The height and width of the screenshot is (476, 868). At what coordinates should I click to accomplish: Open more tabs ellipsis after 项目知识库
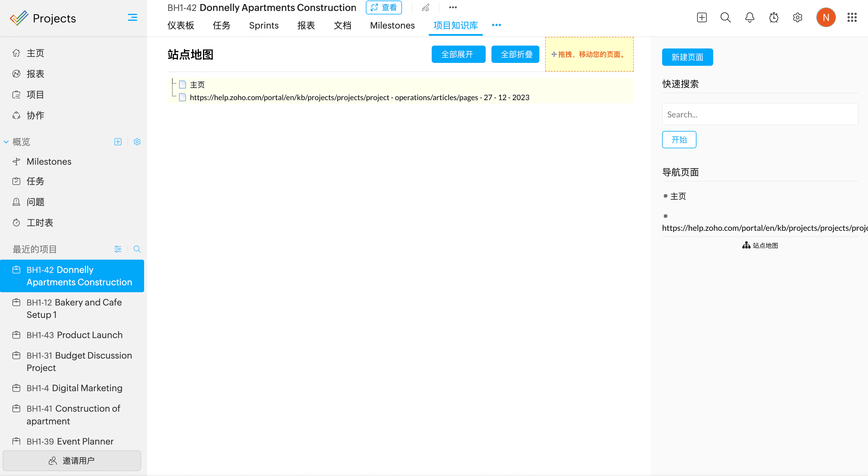pyautogui.click(x=496, y=25)
